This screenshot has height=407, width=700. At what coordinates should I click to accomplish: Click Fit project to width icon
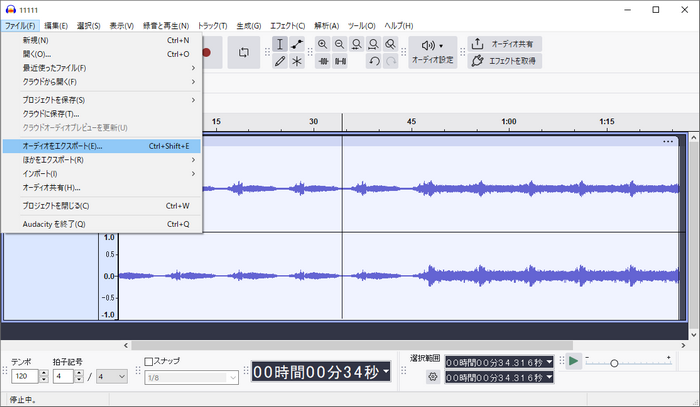click(x=374, y=44)
